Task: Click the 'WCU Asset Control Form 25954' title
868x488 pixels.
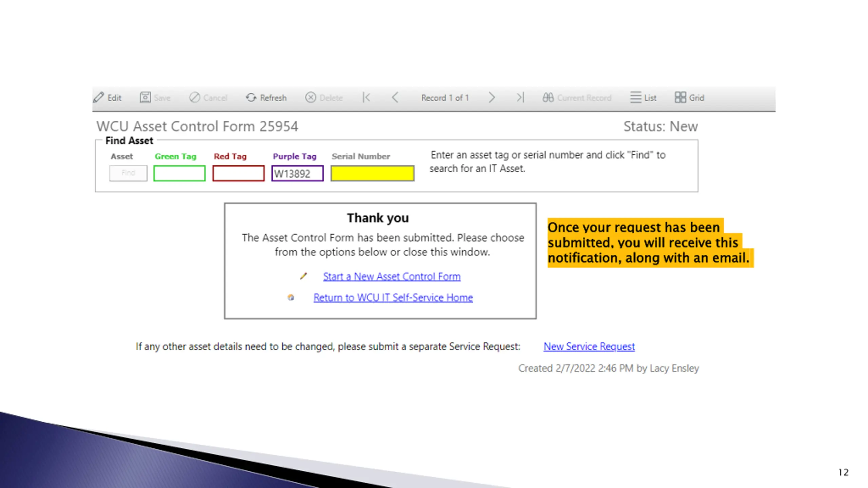Action: (197, 126)
